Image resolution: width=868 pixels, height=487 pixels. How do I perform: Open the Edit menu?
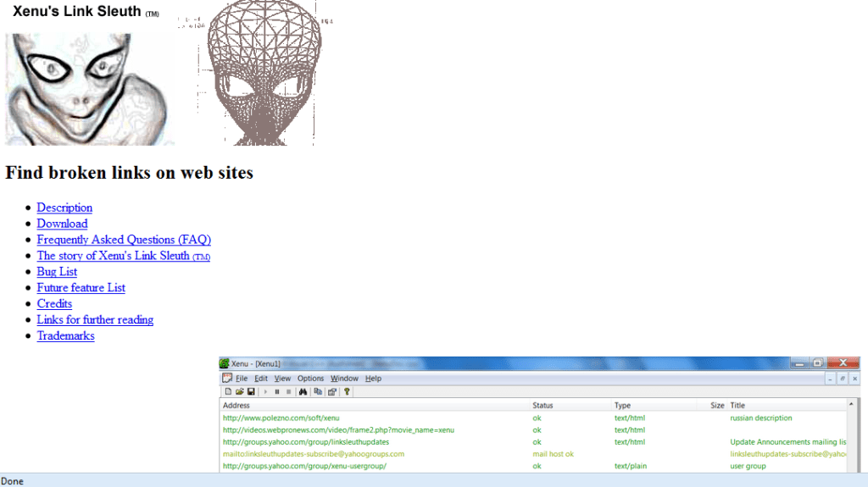point(261,379)
